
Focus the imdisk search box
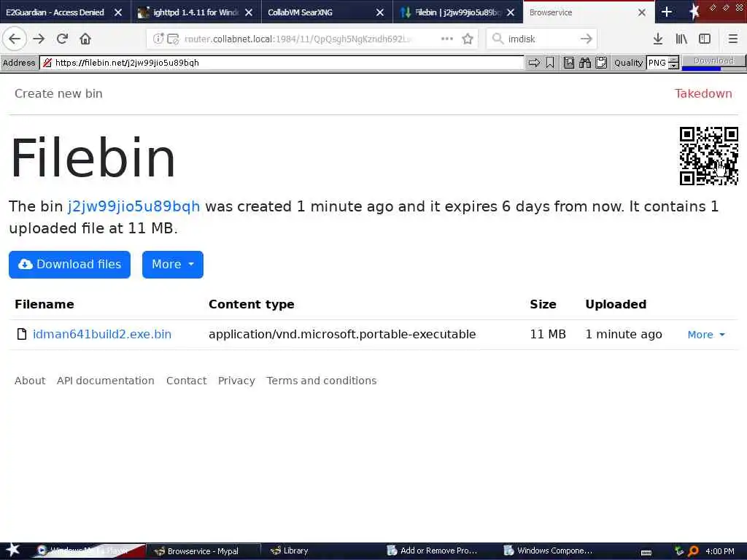tap(541, 39)
